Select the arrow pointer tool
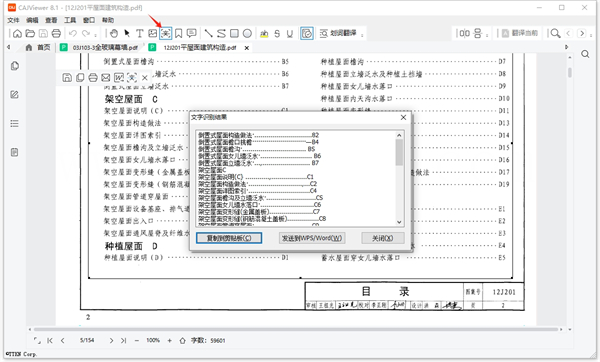 (x=127, y=34)
